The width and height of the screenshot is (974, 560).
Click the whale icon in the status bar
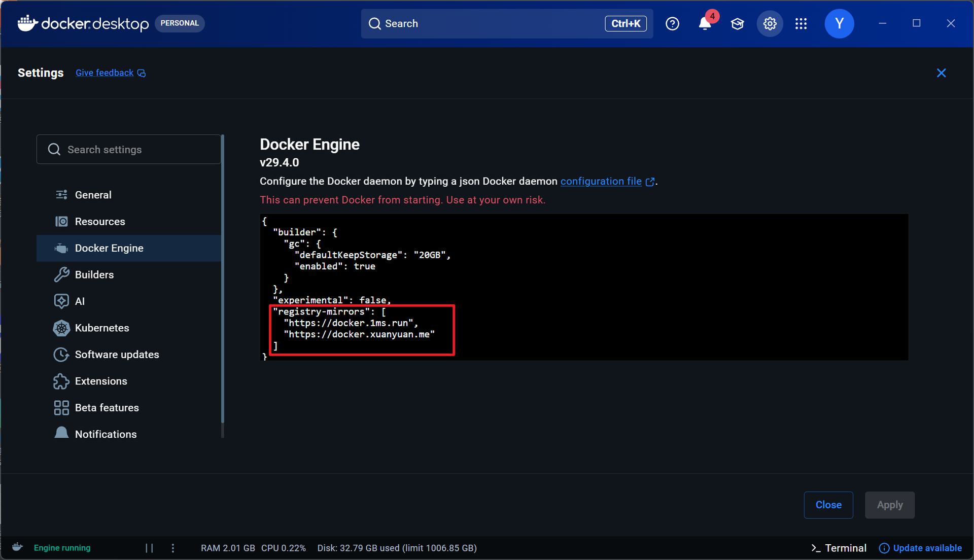pos(17,547)
